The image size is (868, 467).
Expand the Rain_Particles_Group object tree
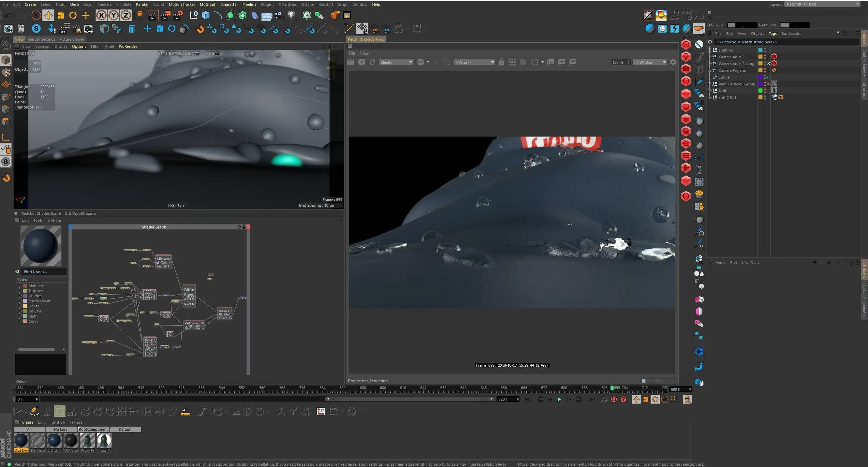tap(710, 84)
